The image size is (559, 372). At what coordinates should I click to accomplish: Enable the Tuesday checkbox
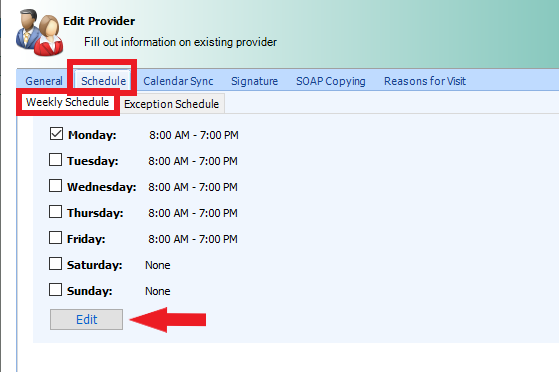tap(55, 160)
